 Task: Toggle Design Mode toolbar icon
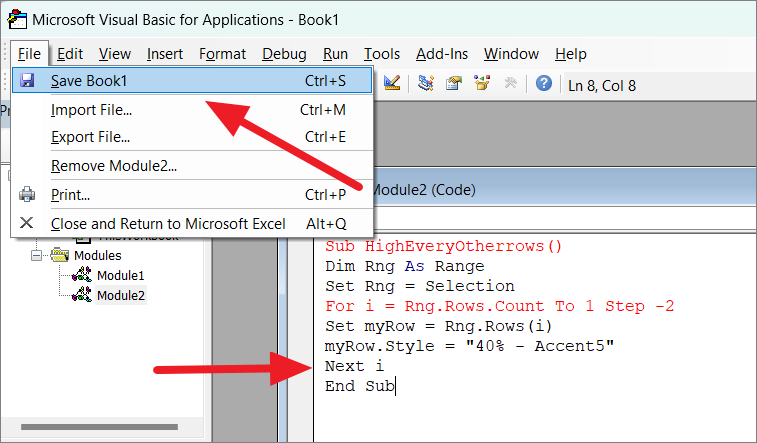pyautogui.click(x=392, y=83)
